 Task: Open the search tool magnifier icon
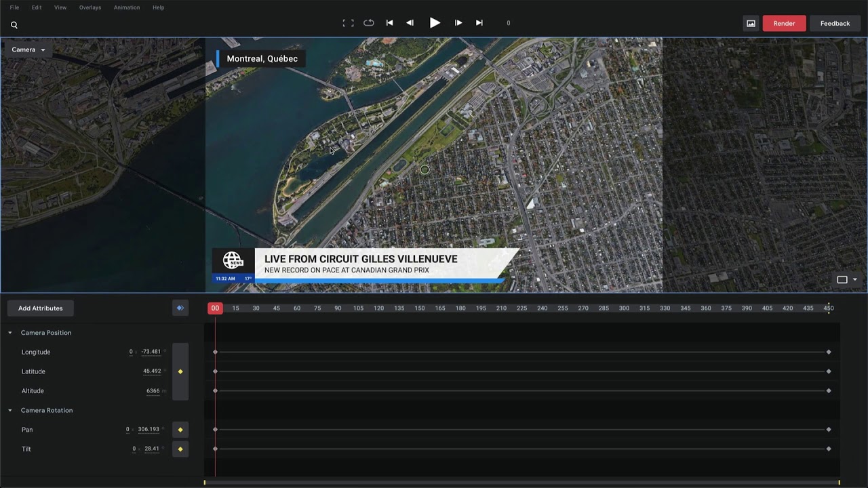coord(14,25)
